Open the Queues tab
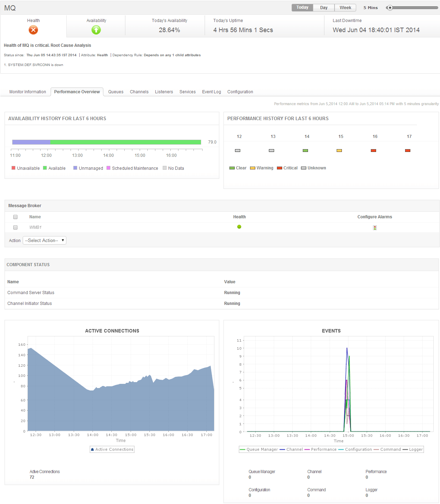This screenshot has width=440, height=504. coord(116,92)
